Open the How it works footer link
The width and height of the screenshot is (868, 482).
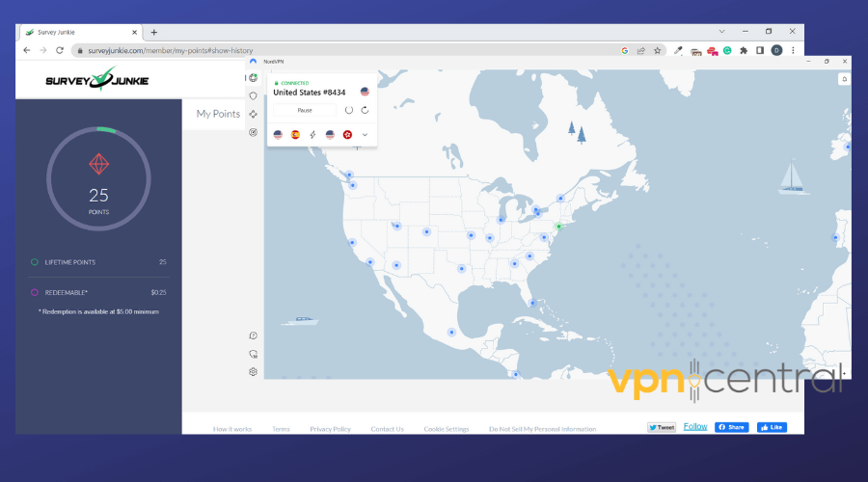[x=231, y=429]
